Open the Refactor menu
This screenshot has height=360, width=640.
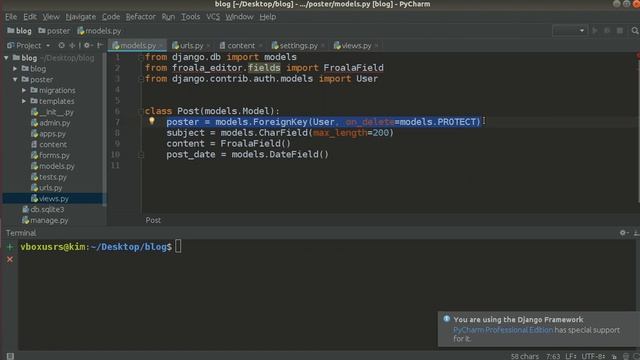point(141,17)
